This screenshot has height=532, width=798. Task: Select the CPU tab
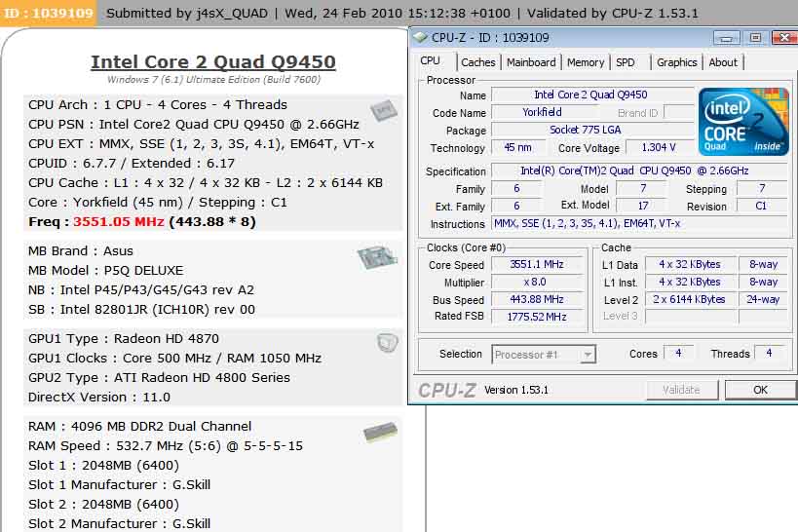pos(431,60)
